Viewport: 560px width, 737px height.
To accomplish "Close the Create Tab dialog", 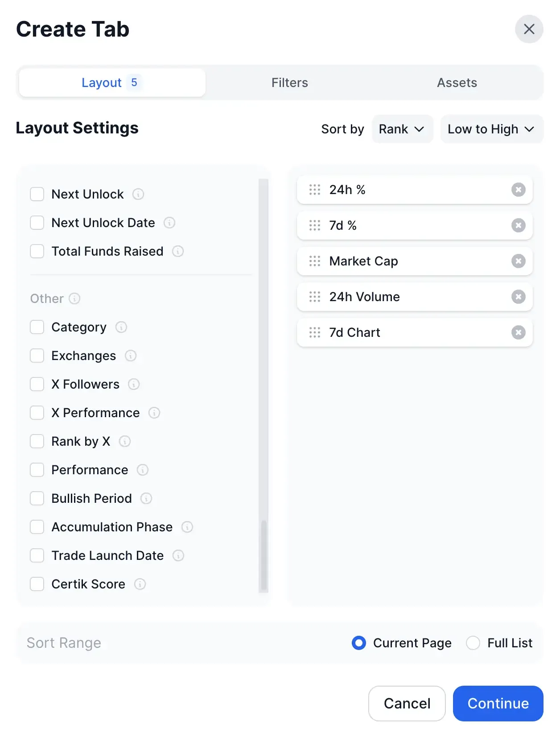I will 529,29.
